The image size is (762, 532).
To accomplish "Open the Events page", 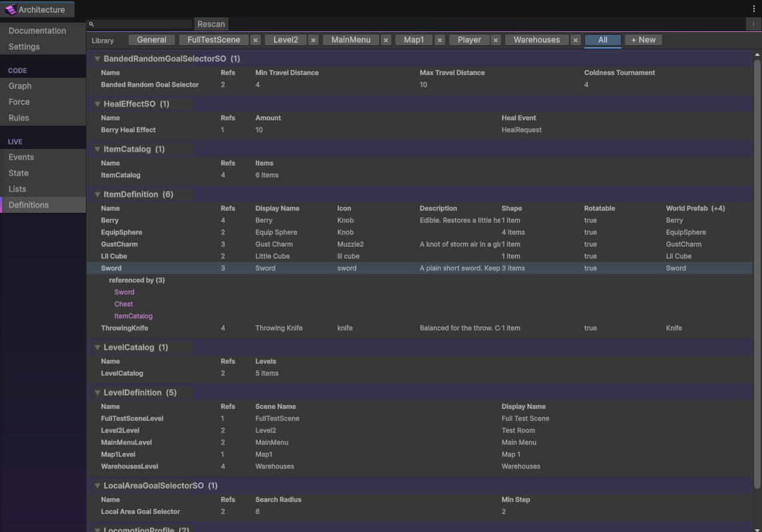I will pyautogui.click(x=43, y=157).
